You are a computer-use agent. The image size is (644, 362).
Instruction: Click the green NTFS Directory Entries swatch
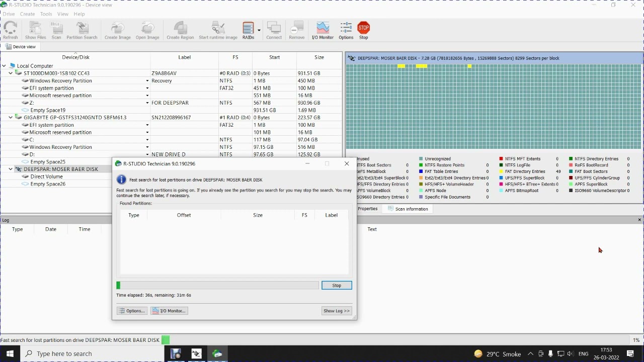(571, 159)
